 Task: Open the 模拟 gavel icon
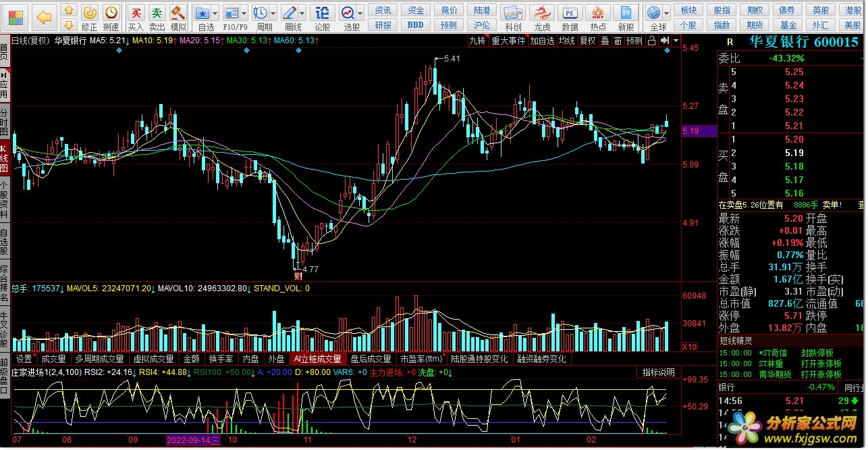178,12
